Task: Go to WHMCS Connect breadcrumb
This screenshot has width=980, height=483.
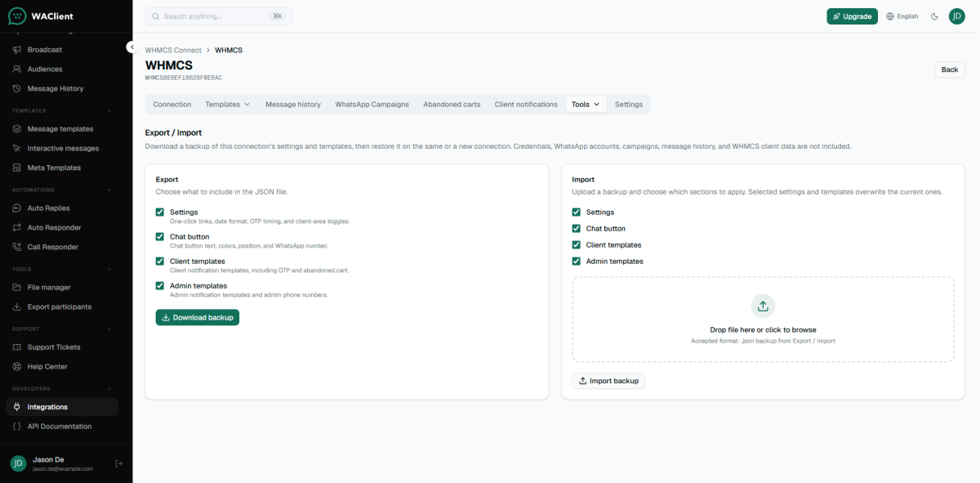Action: point(173,51)
